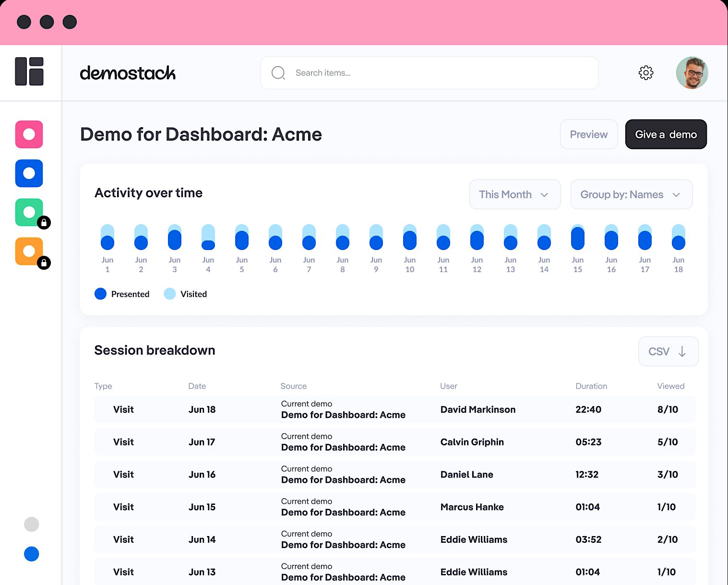Focus the Search items field
The height and width of the screenshot is (585, 728).
(430, 73)
